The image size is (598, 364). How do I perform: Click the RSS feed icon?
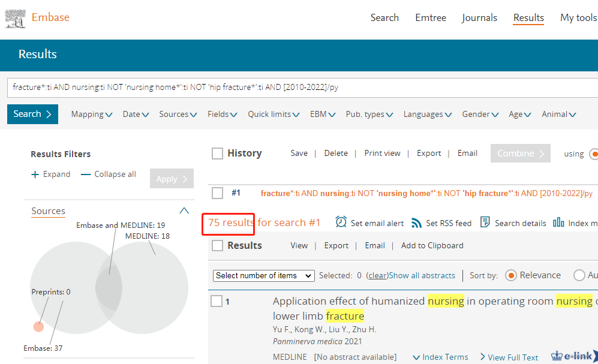(x=416, y=223)
